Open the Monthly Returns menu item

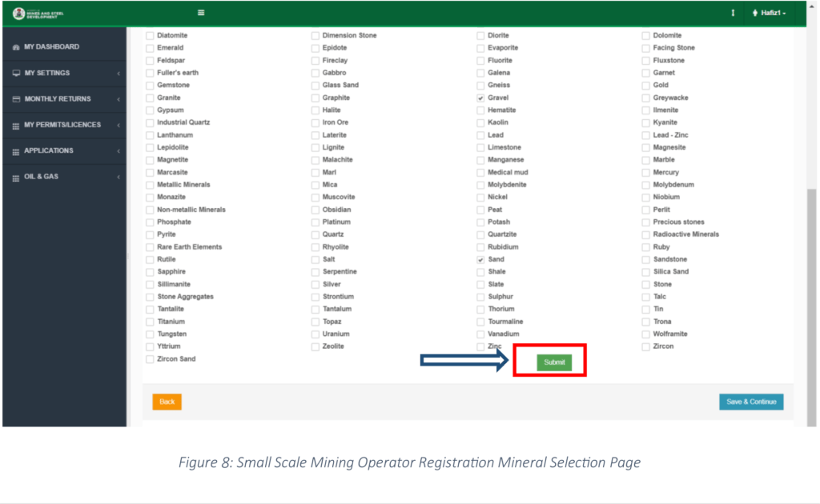pos(58,99)
